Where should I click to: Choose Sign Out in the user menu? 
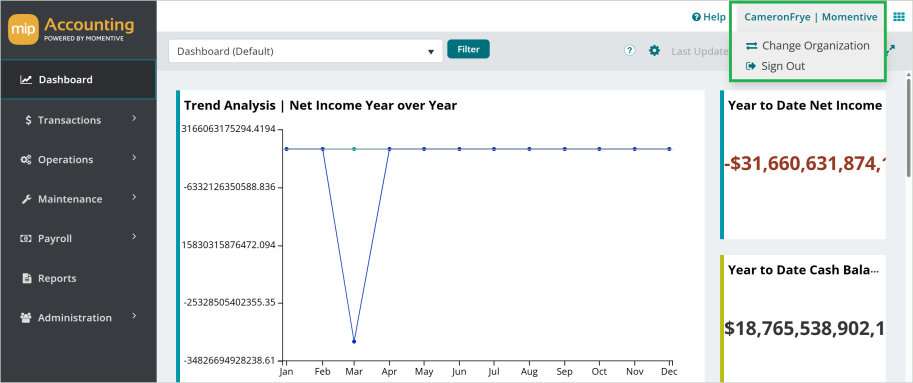(x=776, y=66)
